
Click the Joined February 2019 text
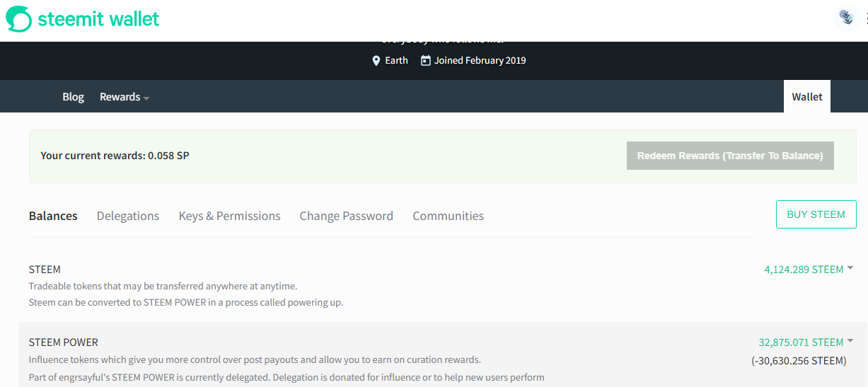(x=480, y=61)
